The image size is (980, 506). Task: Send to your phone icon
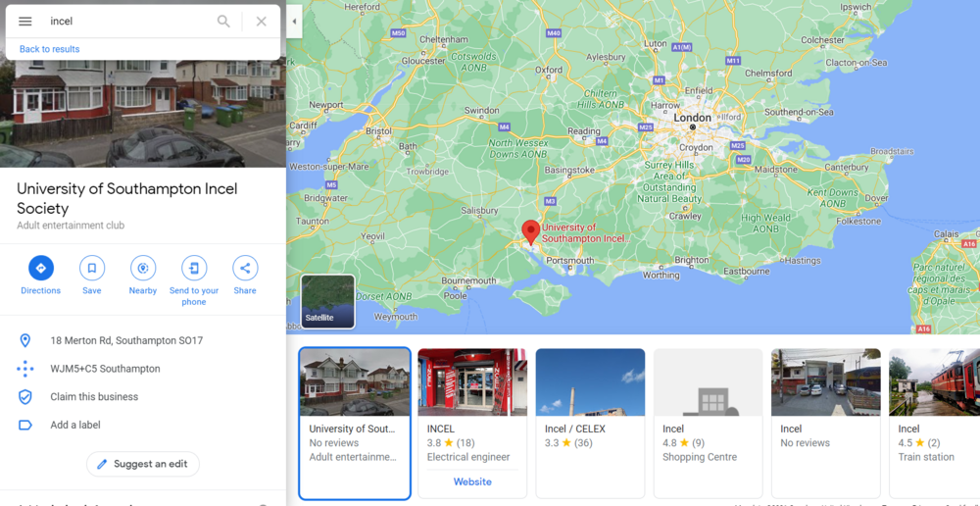[194, 269]
